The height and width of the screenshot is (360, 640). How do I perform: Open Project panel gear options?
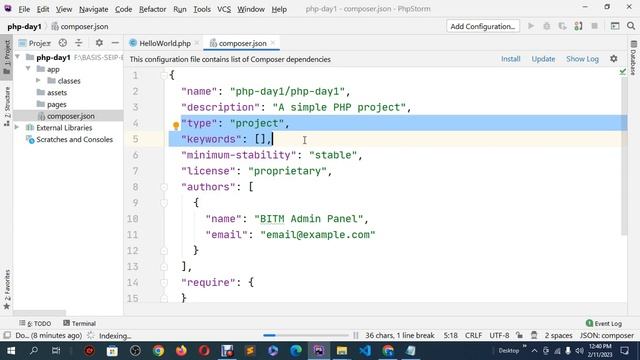click(x=99, y=43)
